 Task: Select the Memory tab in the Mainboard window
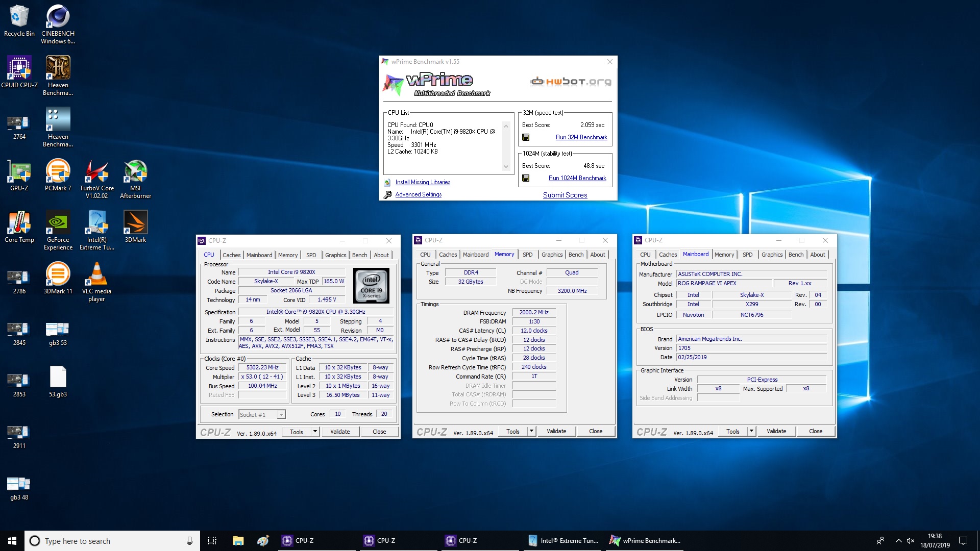point(724,255)
